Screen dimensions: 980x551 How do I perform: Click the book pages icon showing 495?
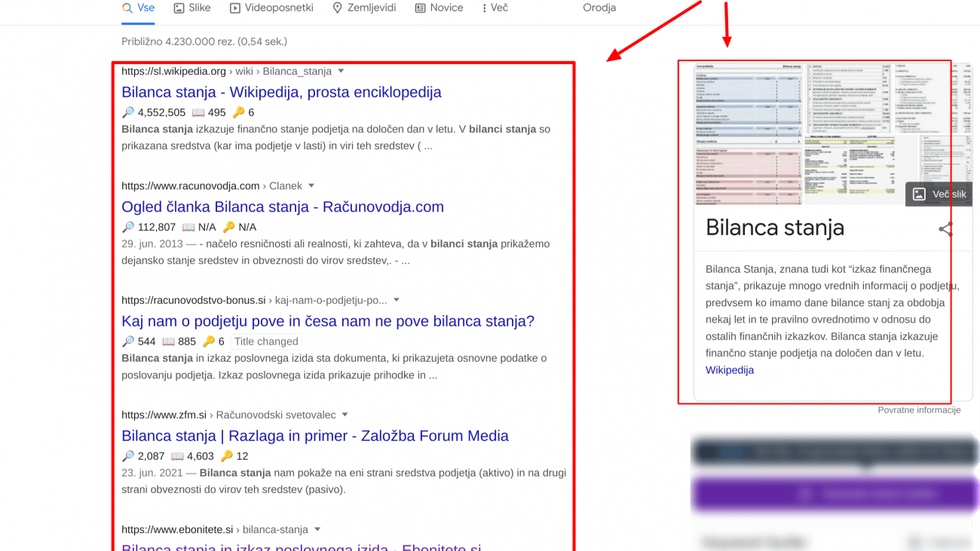(x=198, y=112)
